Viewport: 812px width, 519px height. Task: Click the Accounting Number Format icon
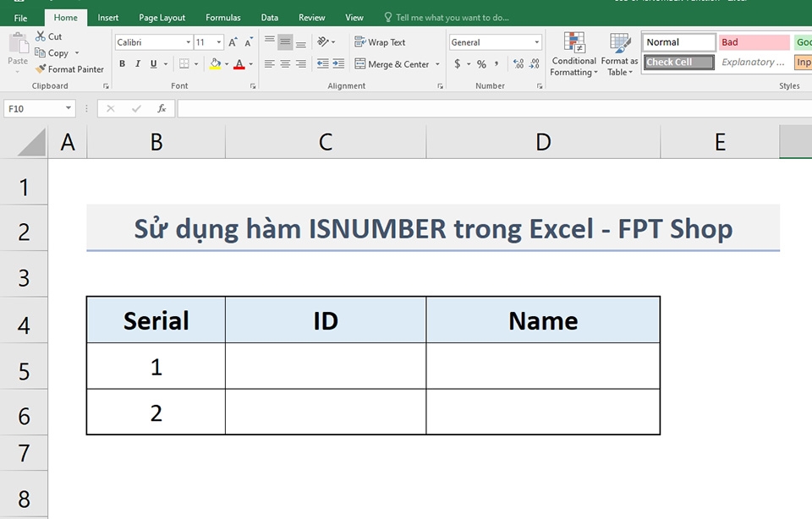tap(457, 63)
